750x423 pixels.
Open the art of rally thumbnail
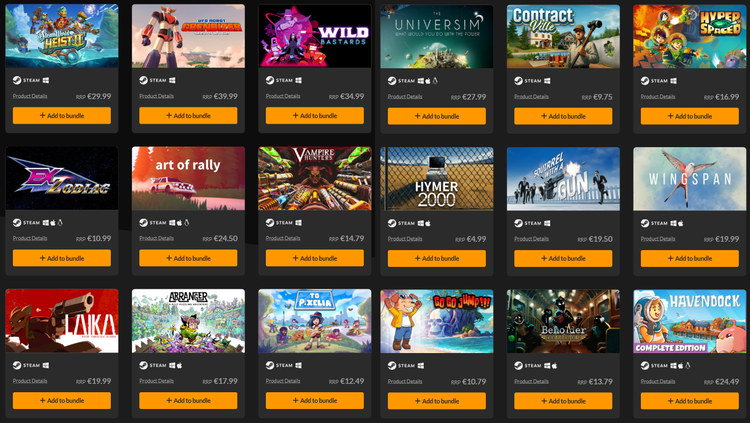coord(188,178)
